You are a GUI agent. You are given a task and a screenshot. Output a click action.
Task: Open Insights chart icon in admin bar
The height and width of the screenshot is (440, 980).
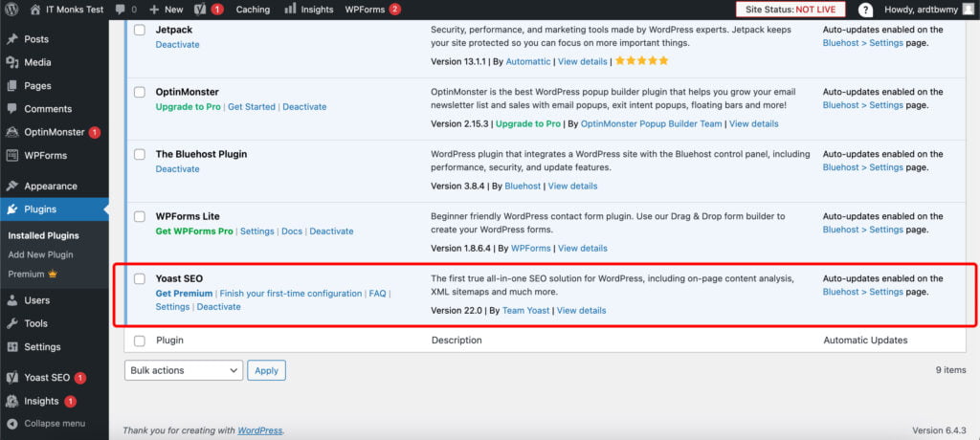coord(290,9)
